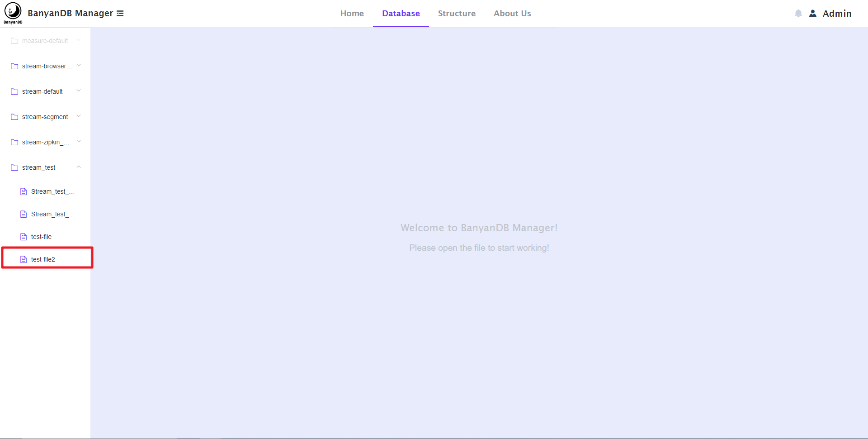This screenshot has height=439, width=868.
Task: Click 'Please open the file to start working!' text
Action: click(x=479, y=248)
